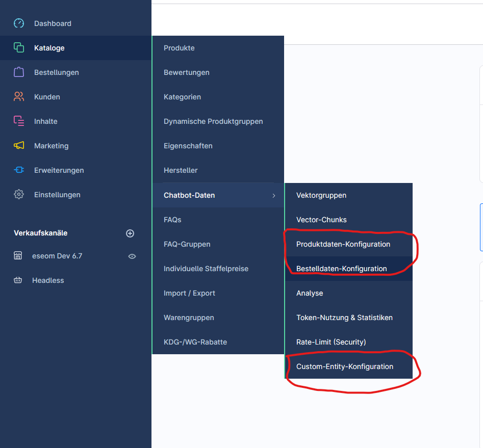
Task: Click the Kataloge icon in sidebar
Action: point(19,48)
